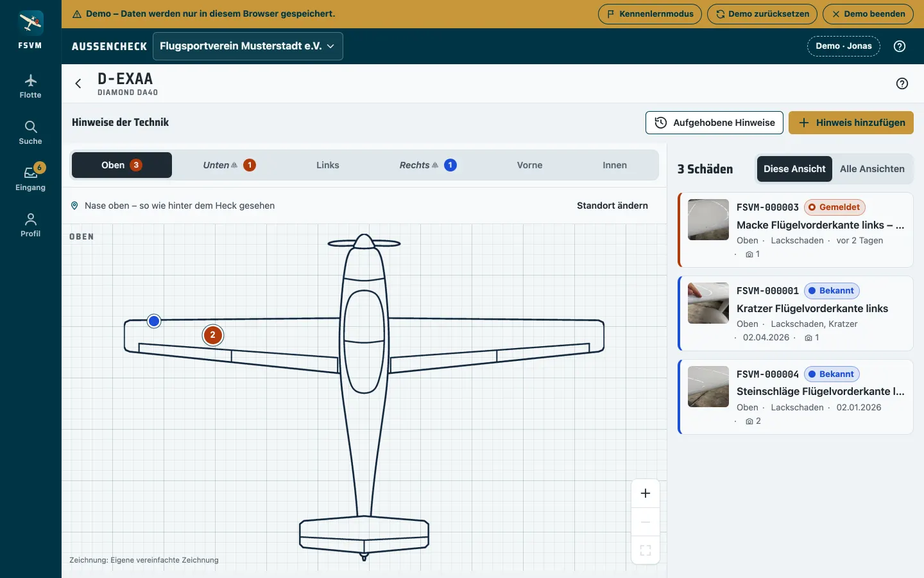
Task: Click Aufgehobene Hinweise button
Action: (714, 123)
